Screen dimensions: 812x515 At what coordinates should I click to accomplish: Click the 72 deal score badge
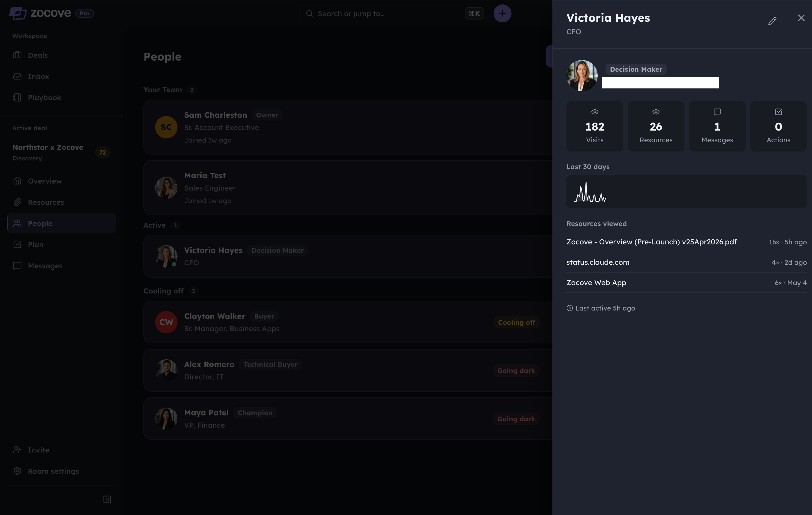point(102,152)
